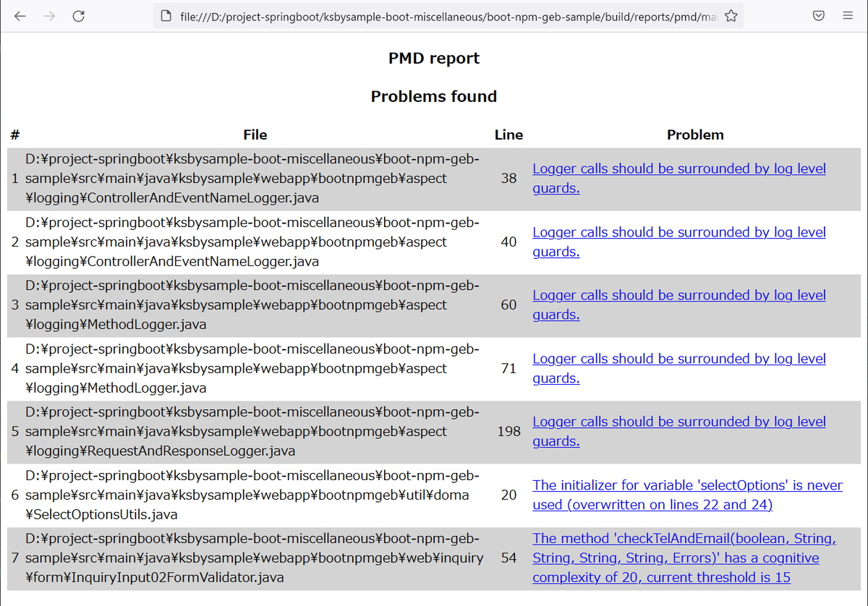Image resolution: width=868 pixels, height=606 pixels.
Task: Click line number 20 cell
Action: [509, 495]
